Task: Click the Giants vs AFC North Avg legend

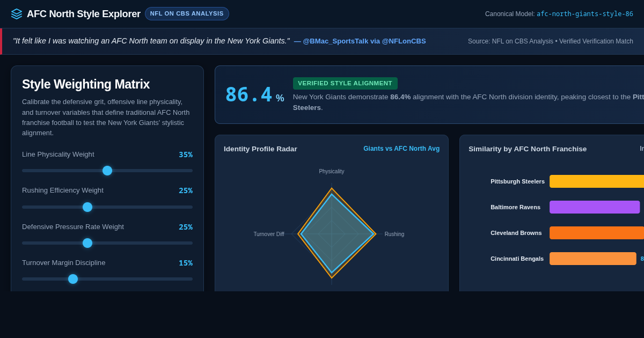Action: 401,149
